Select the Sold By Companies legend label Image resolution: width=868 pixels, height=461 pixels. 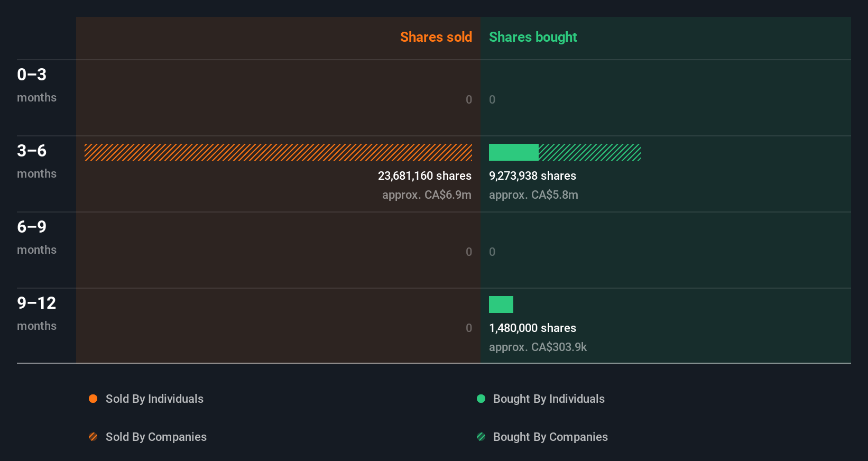[x=156, y=437]
